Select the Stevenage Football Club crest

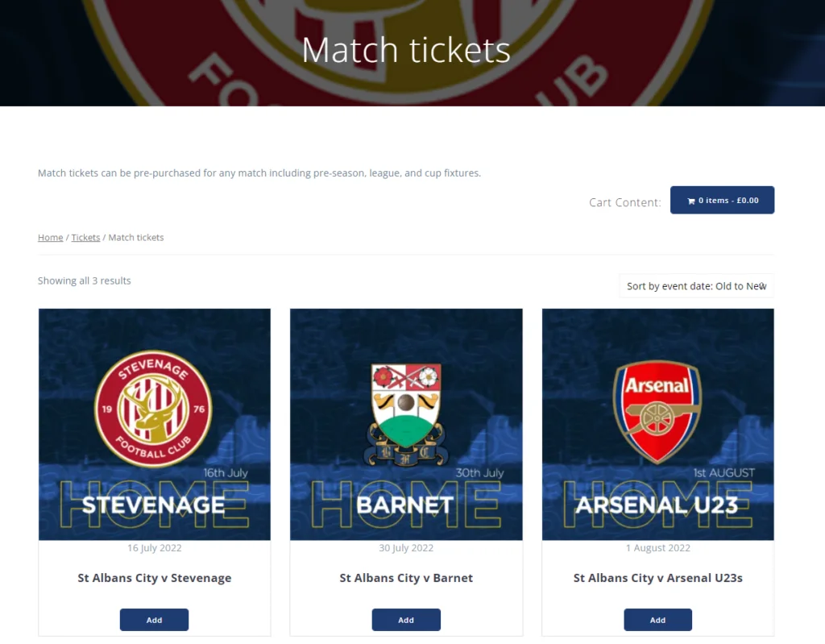coord(154,407)
